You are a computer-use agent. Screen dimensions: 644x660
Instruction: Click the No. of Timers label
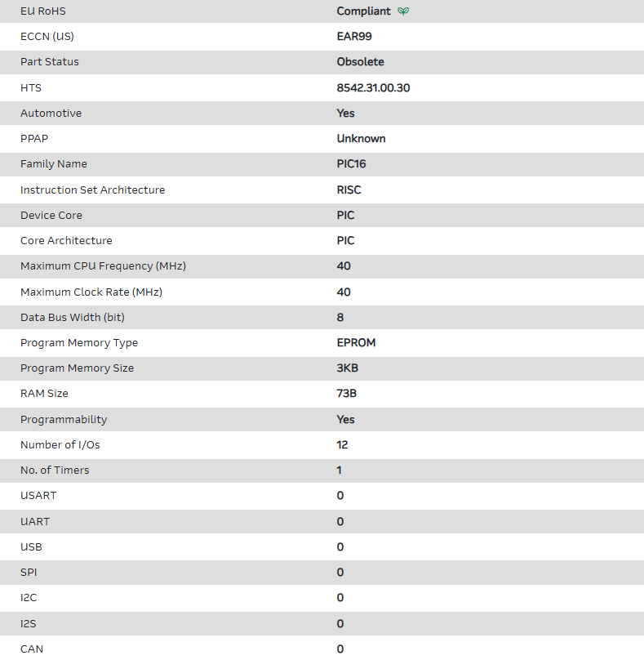tap(55, 470)
